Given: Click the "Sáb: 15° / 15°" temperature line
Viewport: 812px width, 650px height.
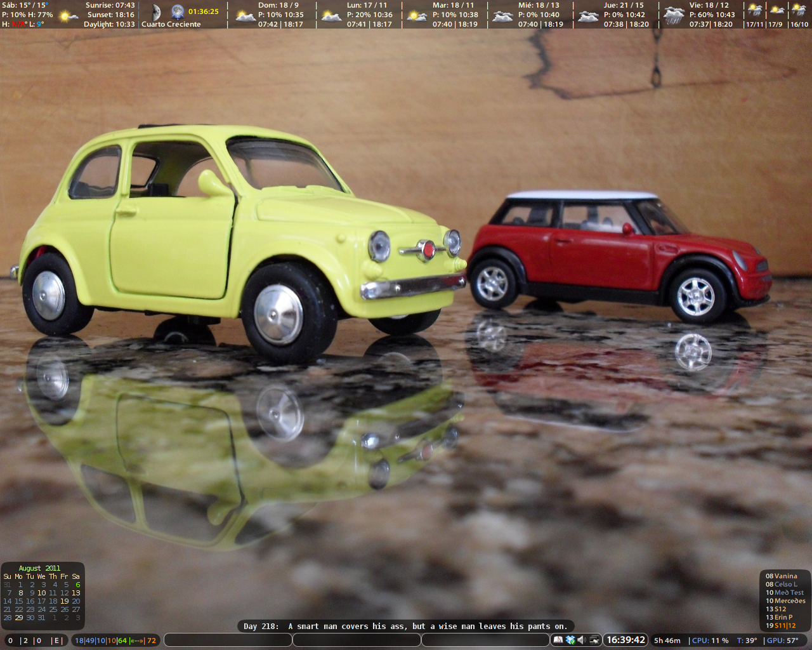Looking at the screenshot, I should point(25,5).
